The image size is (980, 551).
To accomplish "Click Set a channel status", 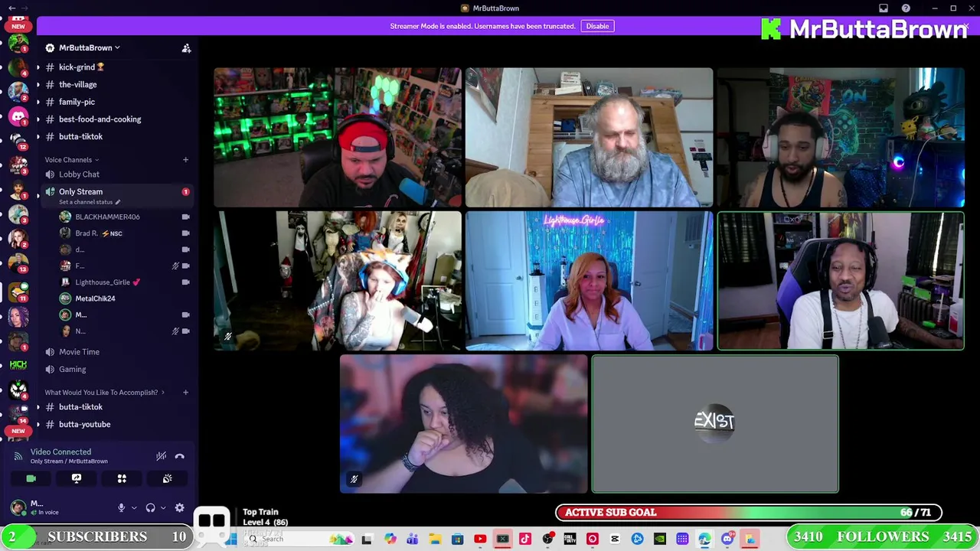I will (90, 202).
